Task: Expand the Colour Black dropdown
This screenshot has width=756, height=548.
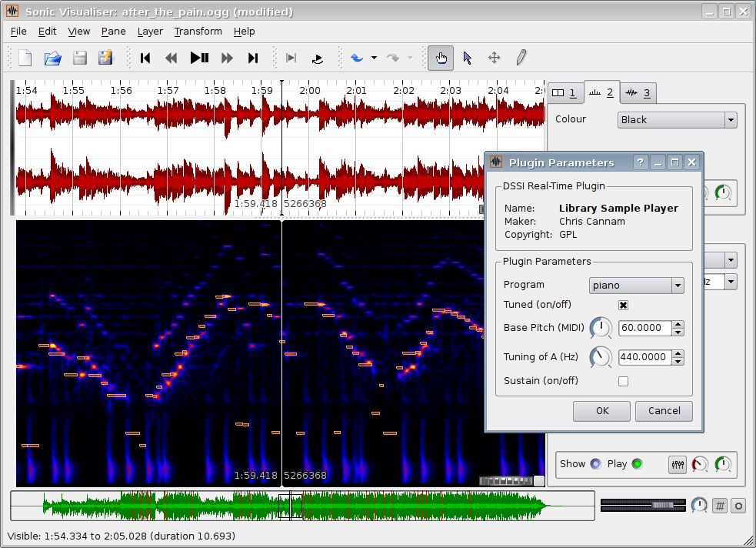Action: (677, 120)
